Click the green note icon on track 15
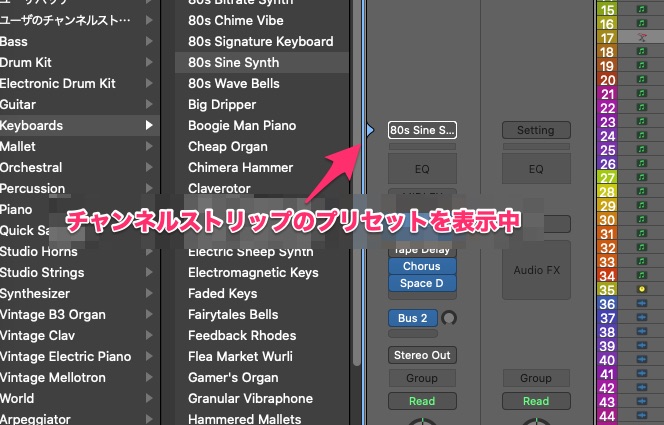 (642, 9)
